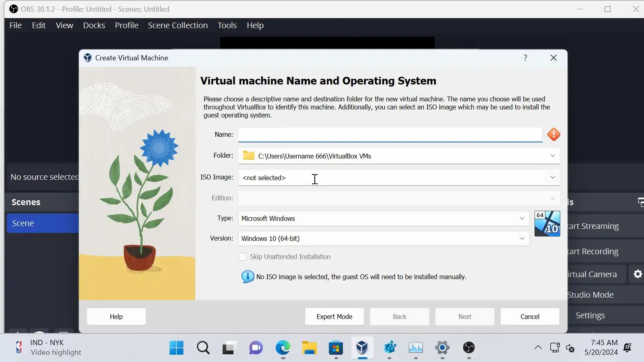Click the virtual machine Name field
Image resolution: width=644 pixels, height=362 pixels.
[390, 134]
